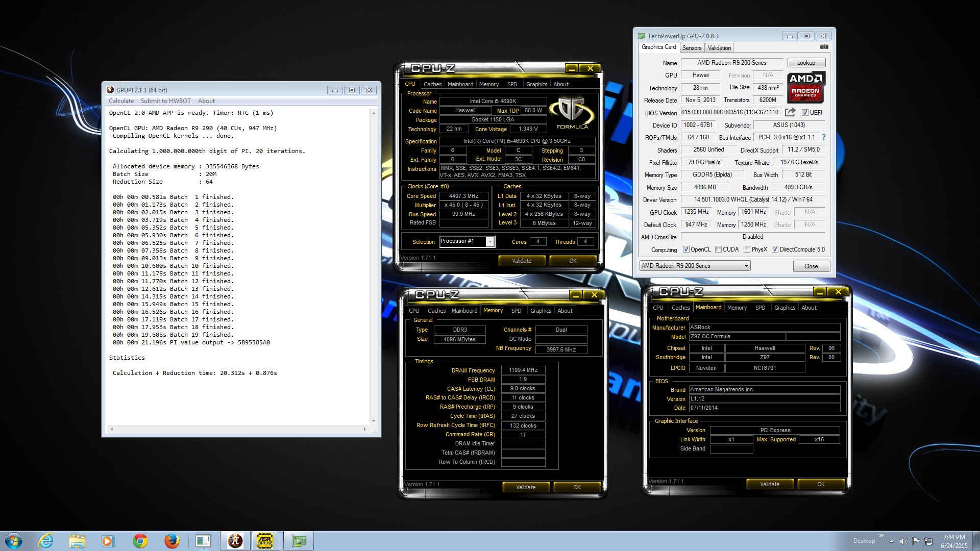Screen dimensions: 980x551
Task: Click the GPUPI vertical scrollbar down arrow
Action: point(374,421)
